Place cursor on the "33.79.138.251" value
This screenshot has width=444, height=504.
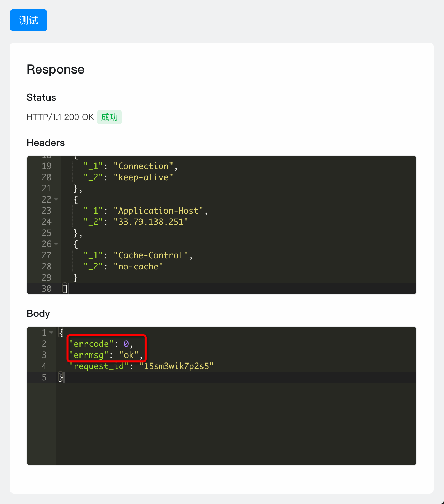[151, 222]
